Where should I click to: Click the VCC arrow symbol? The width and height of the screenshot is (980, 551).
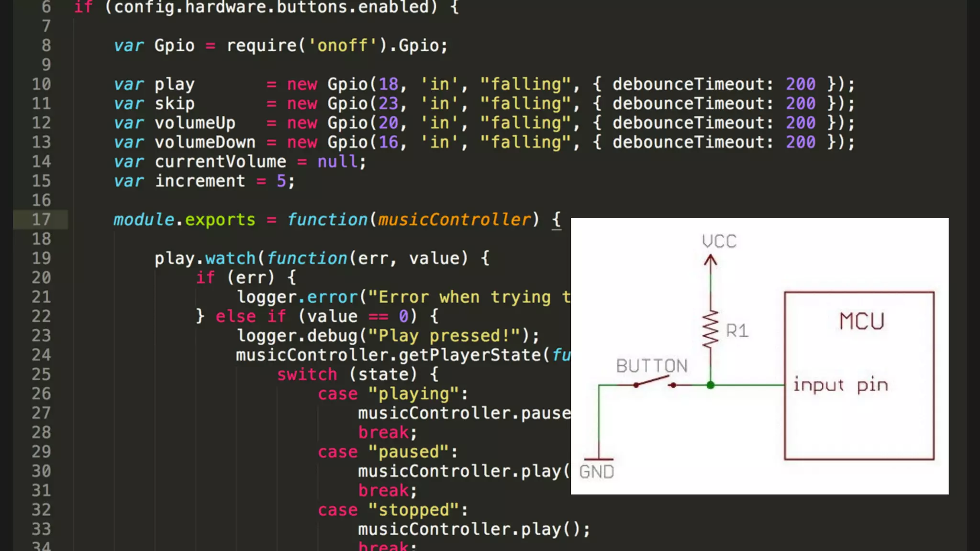[x=711, y=261]
